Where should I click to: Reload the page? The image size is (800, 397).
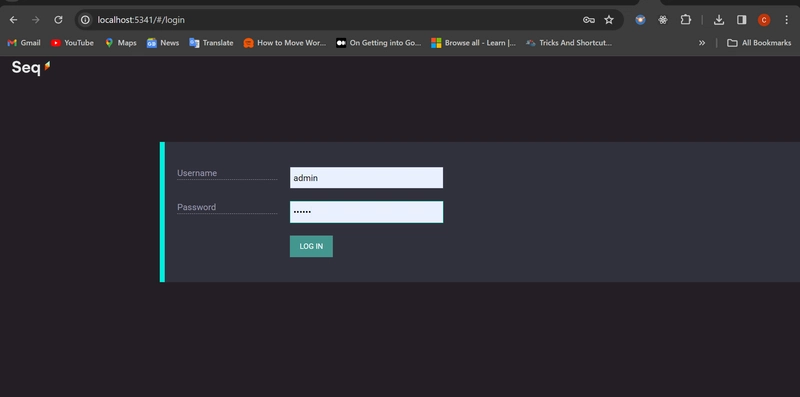point(58,20)
